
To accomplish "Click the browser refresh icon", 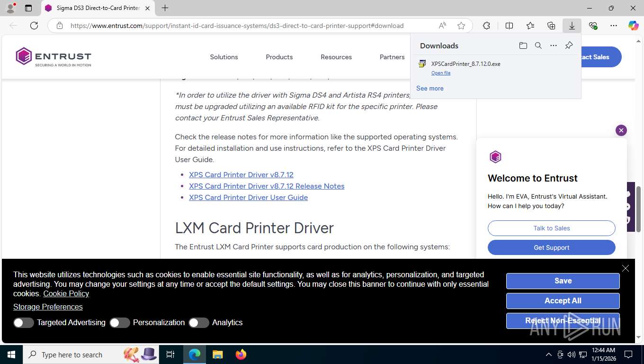I will tap(34, 26).
